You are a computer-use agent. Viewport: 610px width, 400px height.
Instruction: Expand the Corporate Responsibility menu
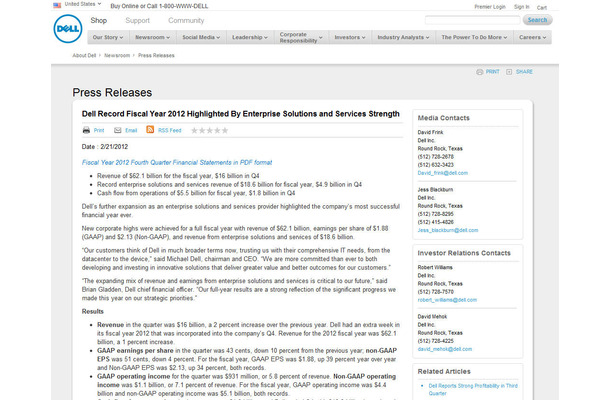[x=301, y=37]
